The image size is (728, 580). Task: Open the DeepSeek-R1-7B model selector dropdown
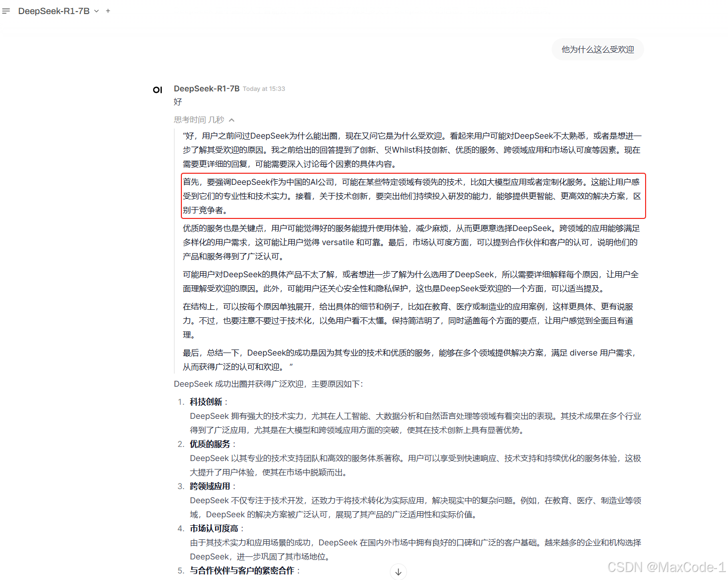[x=58, y=11]
